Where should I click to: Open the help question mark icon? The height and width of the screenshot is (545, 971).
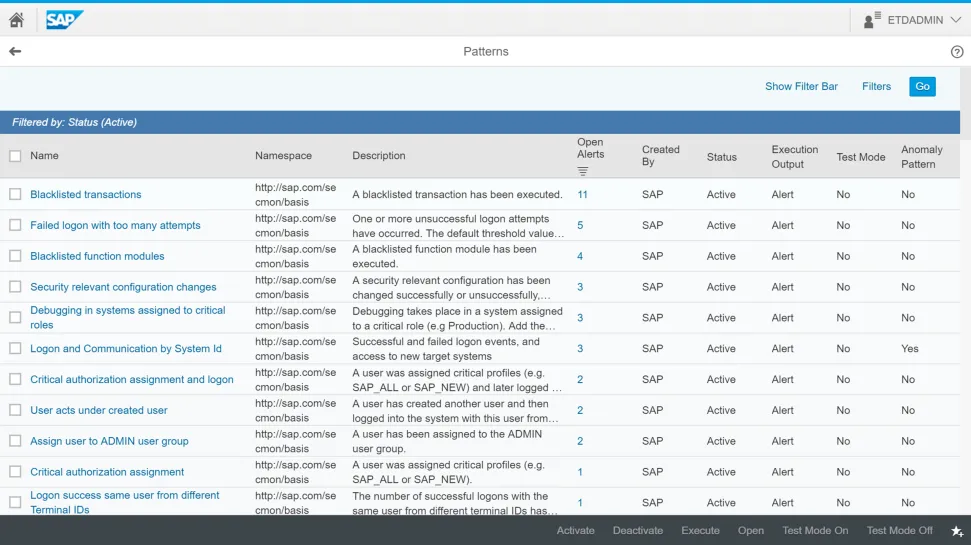click(956, 52)
